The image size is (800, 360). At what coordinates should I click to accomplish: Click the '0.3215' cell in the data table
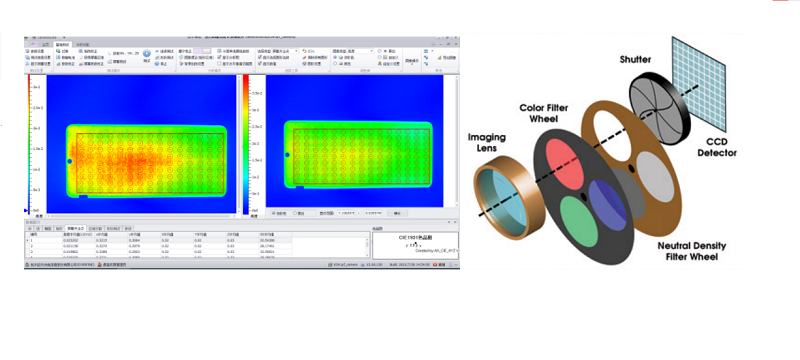tap(101, 240)
